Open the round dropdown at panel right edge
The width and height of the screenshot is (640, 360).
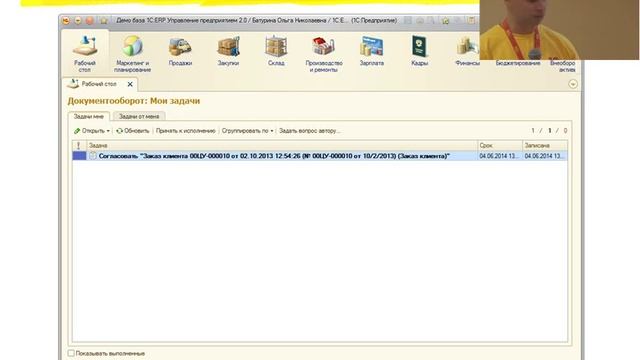click(573, 84)
